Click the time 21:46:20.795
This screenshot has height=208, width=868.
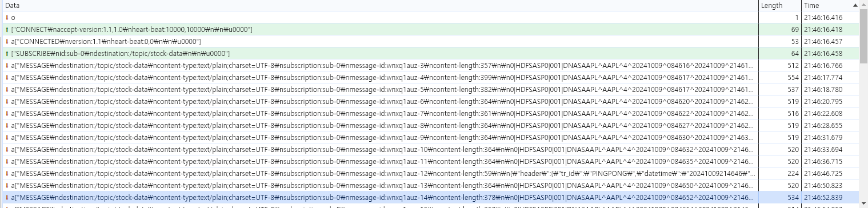click(x=823, y=102)
